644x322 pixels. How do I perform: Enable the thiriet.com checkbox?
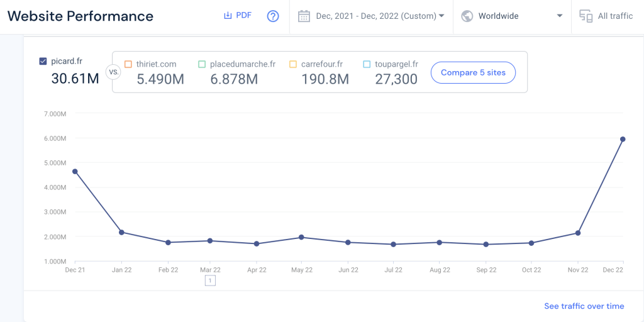[x=128, y=64]
